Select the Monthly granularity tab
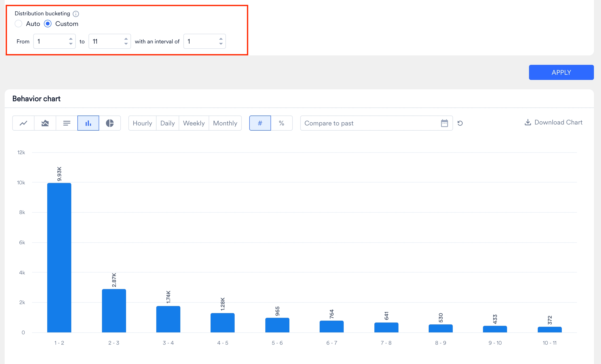This screenshot has width=601, height=364. (x=225, y=123)
